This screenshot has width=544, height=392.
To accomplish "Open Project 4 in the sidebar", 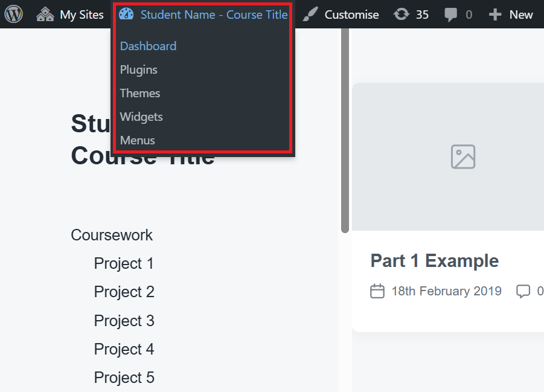I will click(124, 349).
